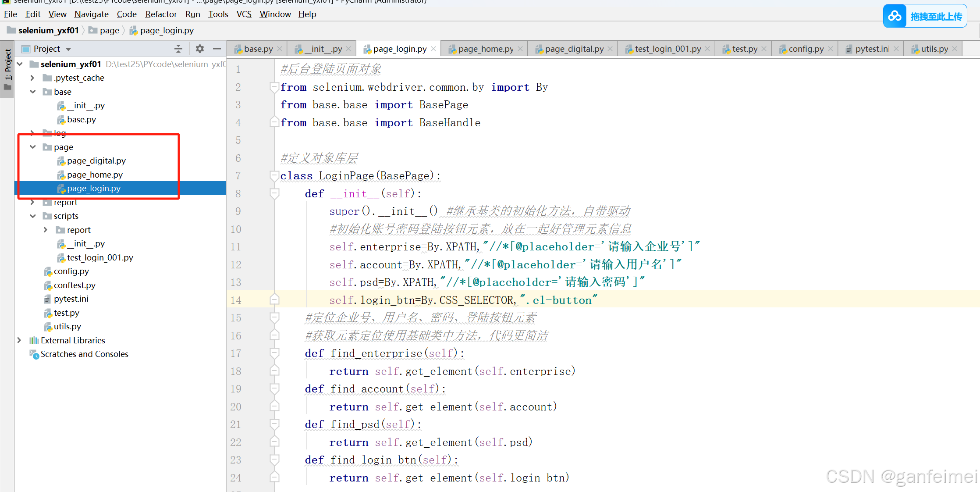Click the scroll-from-source icon in Project panel
Viewport: 980px width, 492px height.
point(178,49)
